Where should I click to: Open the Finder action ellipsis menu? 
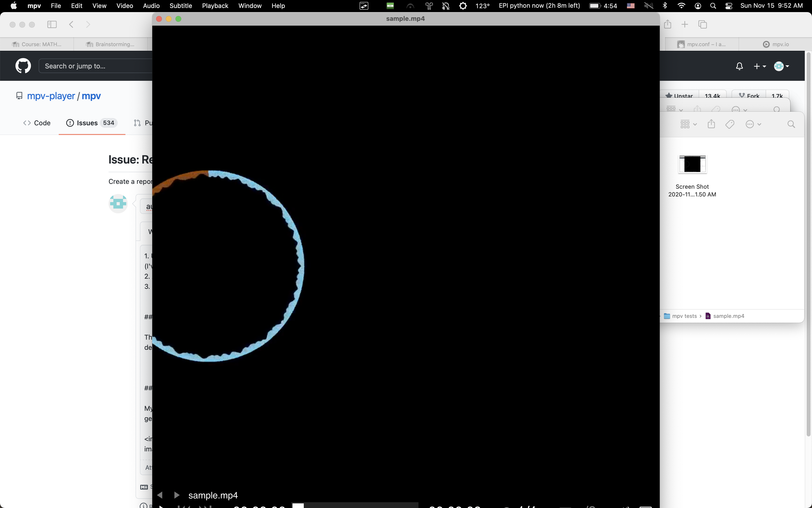(753, 124)
